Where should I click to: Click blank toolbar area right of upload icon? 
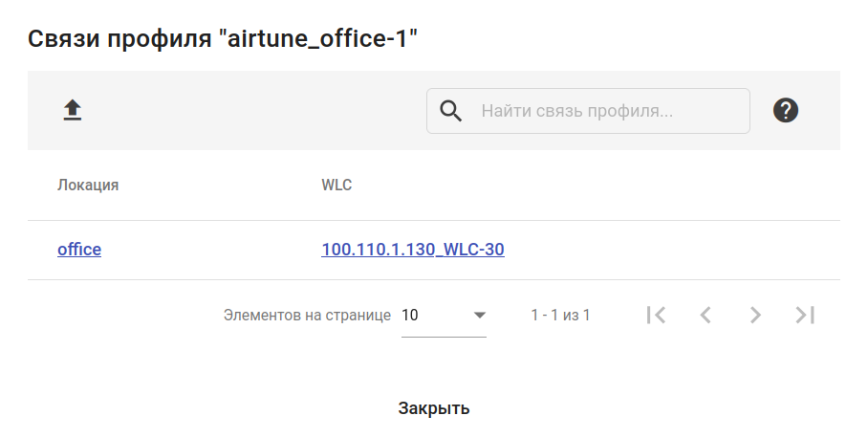coord(249,111)
